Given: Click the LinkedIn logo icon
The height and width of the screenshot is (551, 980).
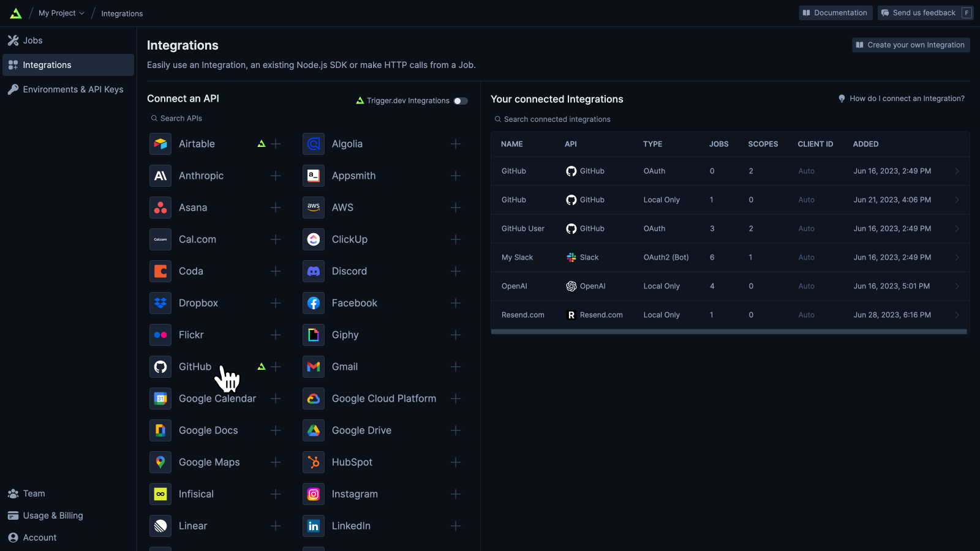Looking at the screenshot, I should [314, 526].
